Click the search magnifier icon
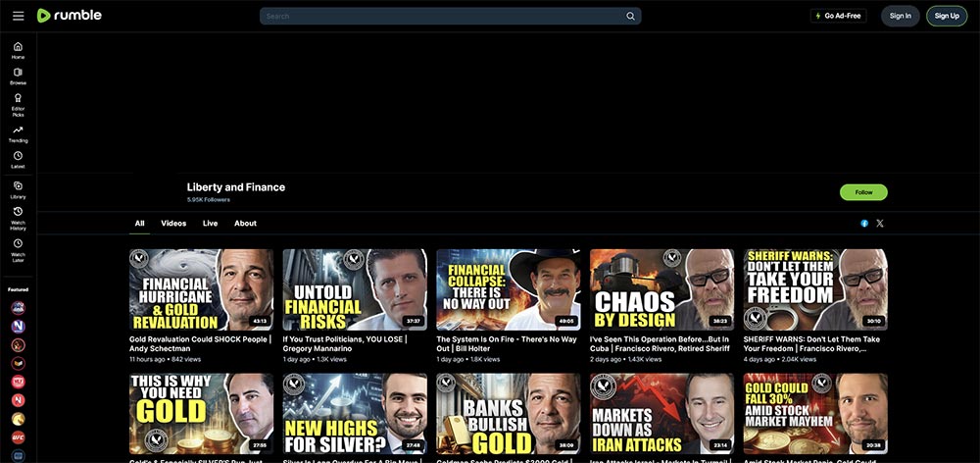The image size is (980, 463). point(630,17)
